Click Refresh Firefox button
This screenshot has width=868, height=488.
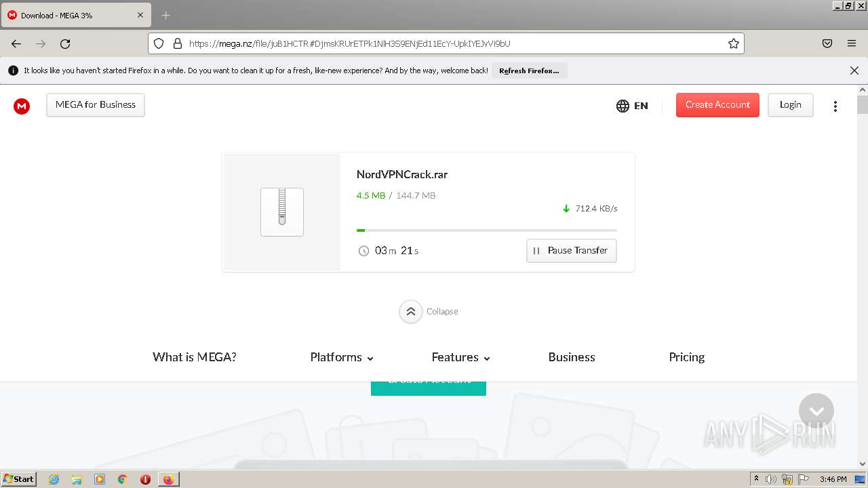pyautogui.click(x=529, y=70)
